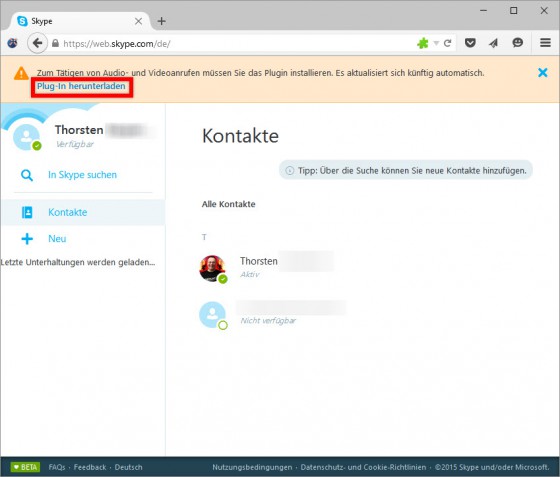This screenshot has width=560, height=477.
Task: Open the Firefox hamburger menu
Action: tap(545, 43)
